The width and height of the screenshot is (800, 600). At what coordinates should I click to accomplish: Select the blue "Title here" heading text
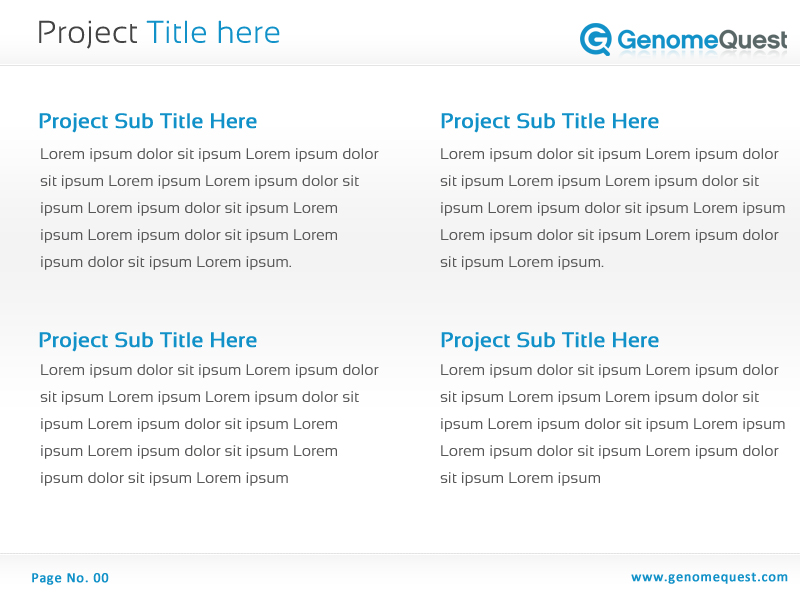tap(213, 33)
